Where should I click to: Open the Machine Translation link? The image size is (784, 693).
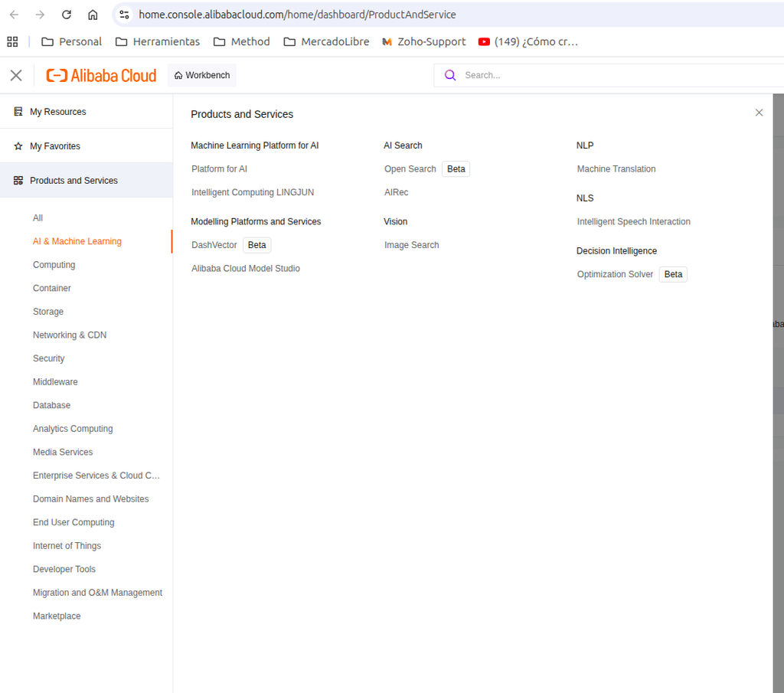click(x=616, y=169)
